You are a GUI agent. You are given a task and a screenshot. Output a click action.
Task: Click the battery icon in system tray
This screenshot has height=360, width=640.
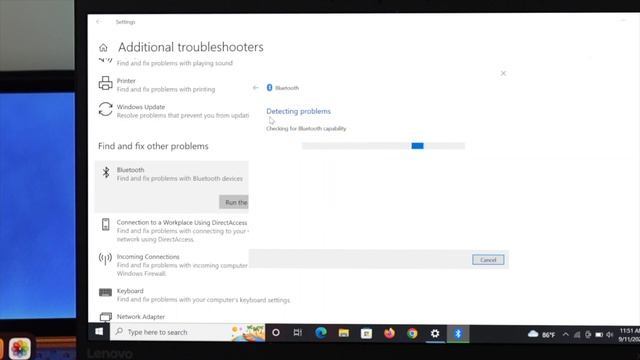coord(599,335)
